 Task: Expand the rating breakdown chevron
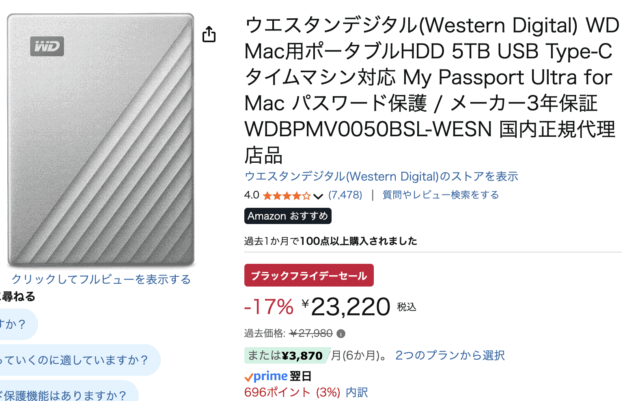click(x=319, y=196)
